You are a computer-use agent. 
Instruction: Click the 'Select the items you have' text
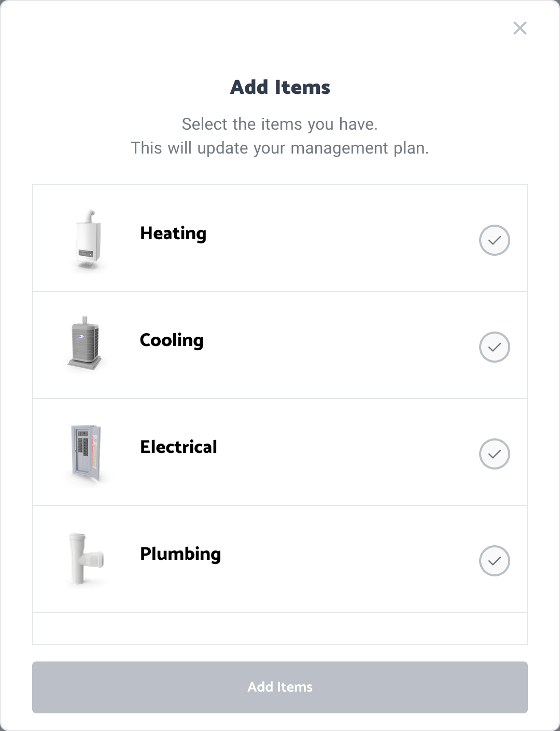click(x=279, y=124)
